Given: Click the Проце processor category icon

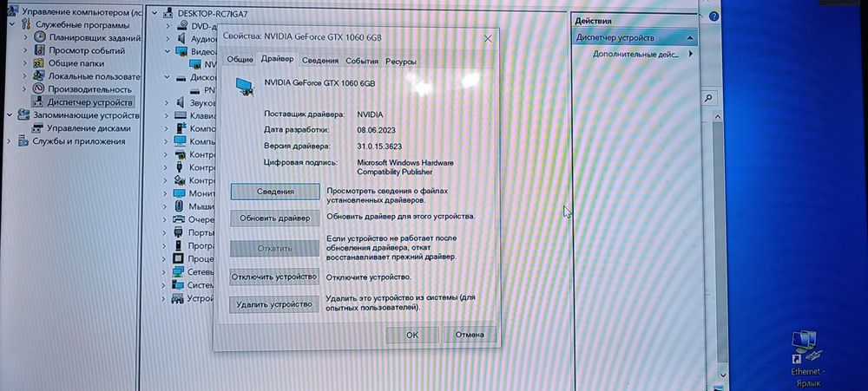Looking at the screenshot, I should [x=178, y=258].
